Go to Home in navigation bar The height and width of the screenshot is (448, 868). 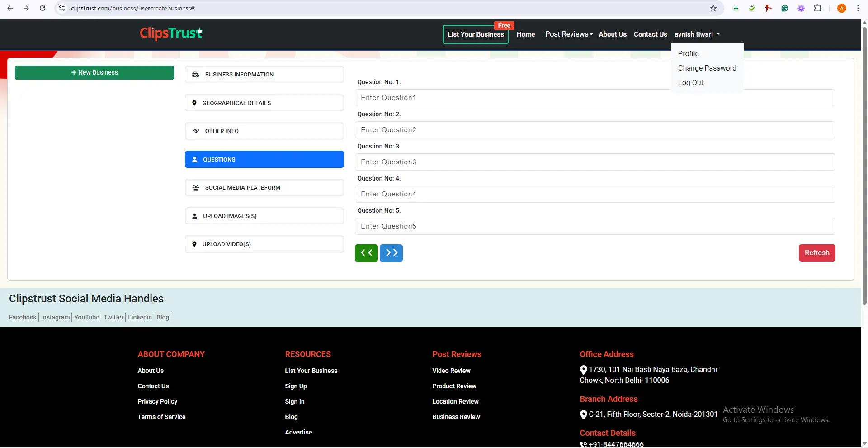(526, 34)
